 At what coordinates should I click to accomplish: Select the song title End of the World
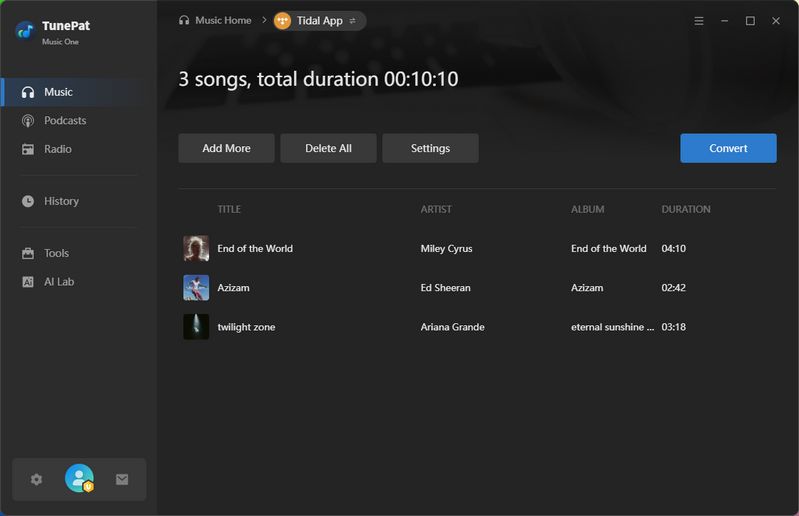click(255, 249)
